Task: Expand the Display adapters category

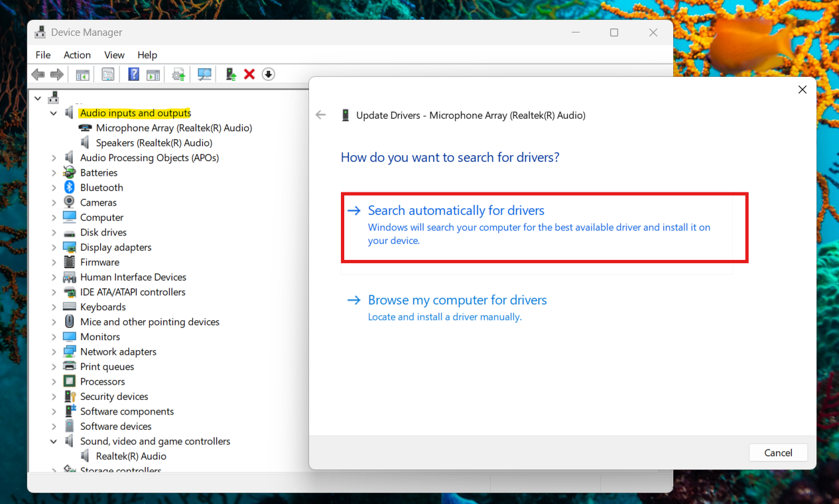Action: (55, 247)
